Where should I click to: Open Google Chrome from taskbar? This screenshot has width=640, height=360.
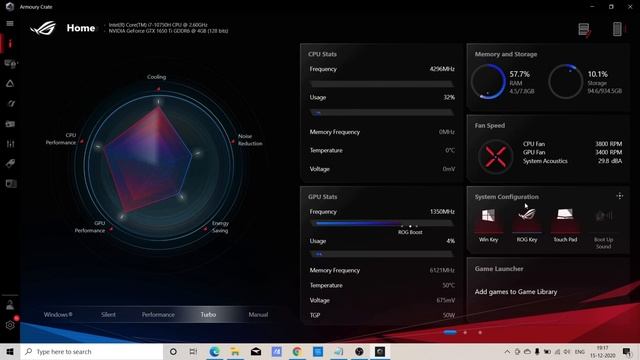pos(297,351)
